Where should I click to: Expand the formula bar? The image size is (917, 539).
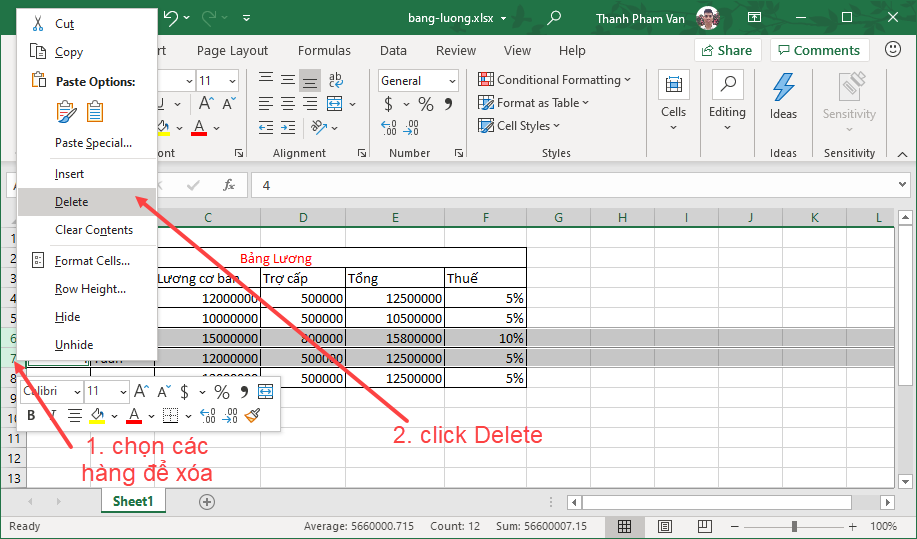pos(902,185)
